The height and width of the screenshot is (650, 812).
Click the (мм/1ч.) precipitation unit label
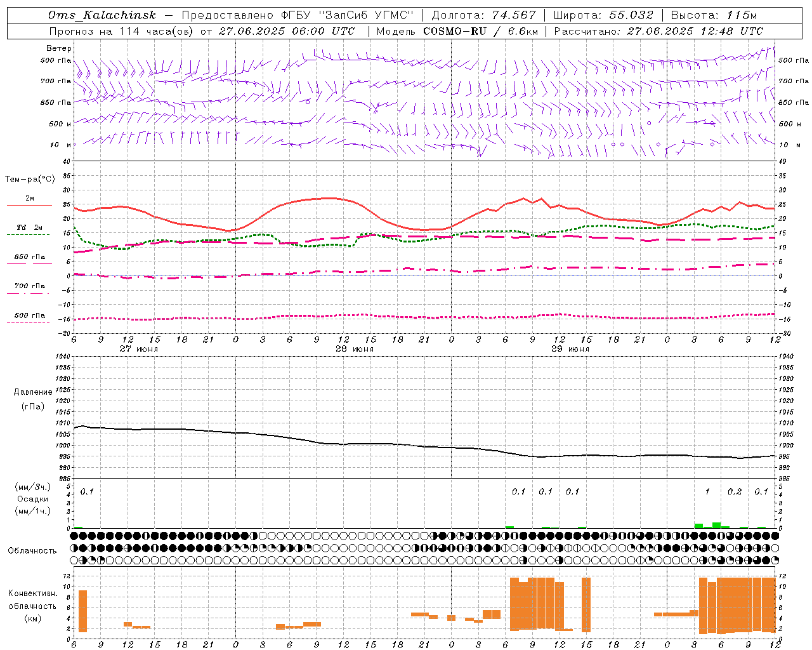point(33,511)
